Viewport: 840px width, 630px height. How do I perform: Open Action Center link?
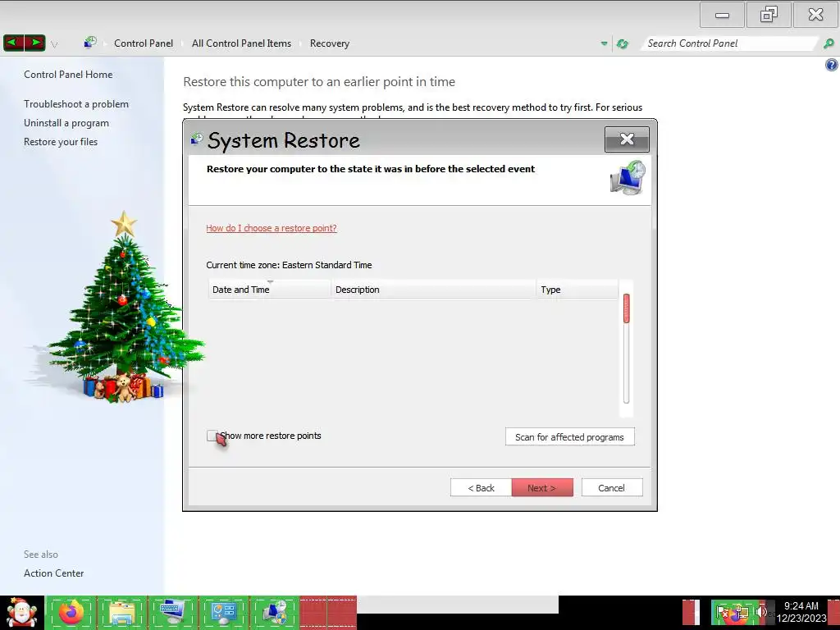[53, 573]
